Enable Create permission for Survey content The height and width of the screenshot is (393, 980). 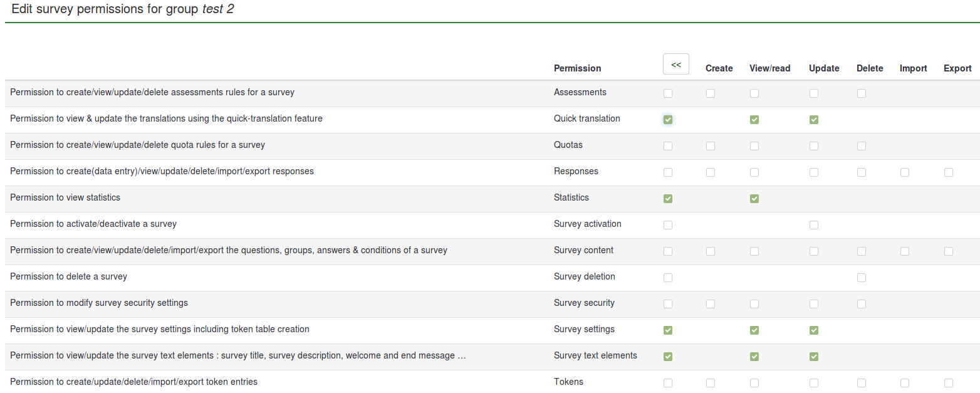tap(710, 251)
